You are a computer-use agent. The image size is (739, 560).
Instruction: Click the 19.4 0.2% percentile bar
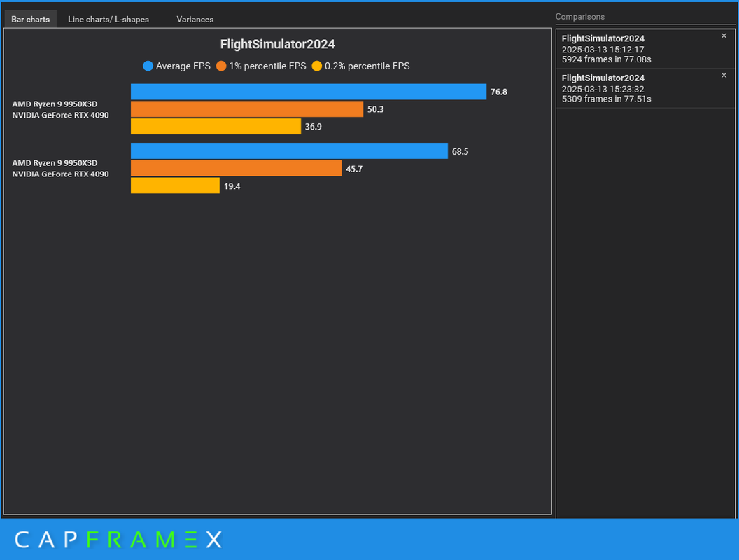(x=176, y=185)
